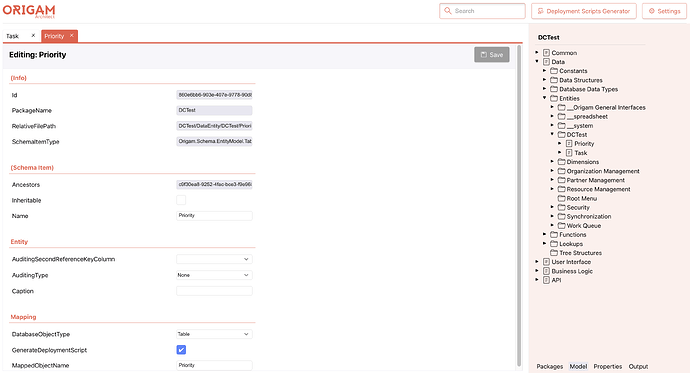Click the Save disk icon
This screenshot has width=690, height=373.
(x=484, y=55)
